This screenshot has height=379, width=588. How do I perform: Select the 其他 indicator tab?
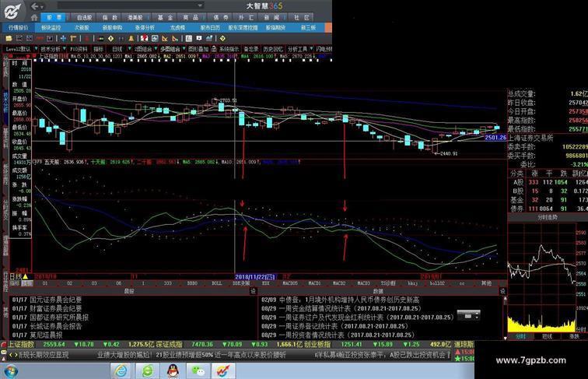click(486, 283)
